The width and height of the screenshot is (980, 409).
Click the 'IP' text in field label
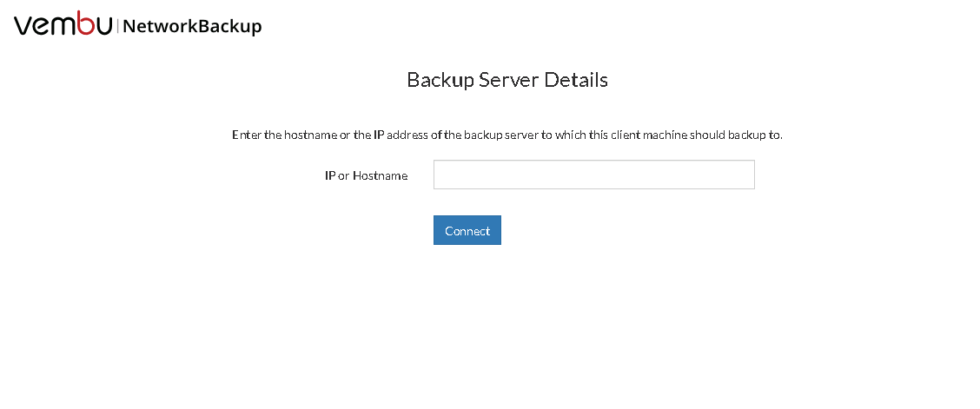(x=330, y=175)
